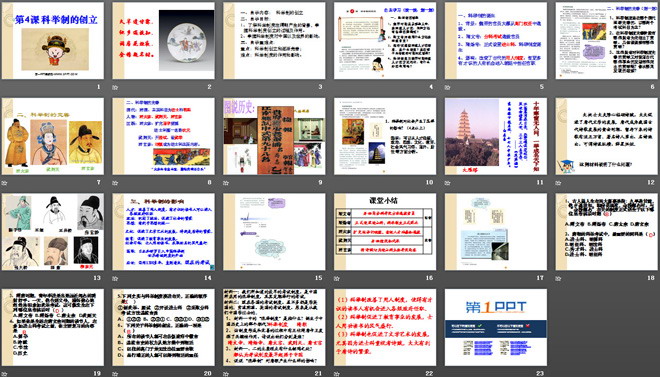Click the animation star under slide 21

pyautogui.click(x=226, y=374)
